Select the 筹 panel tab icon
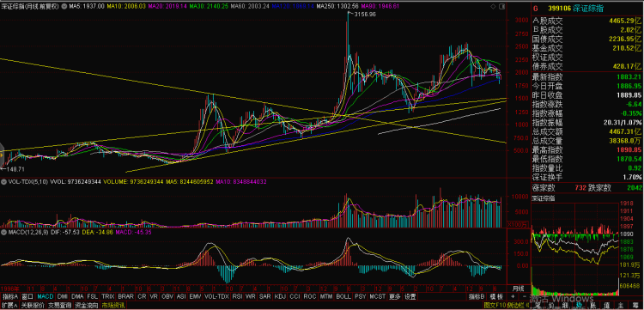Screen dimensions: 644x310 click(635, 306)
